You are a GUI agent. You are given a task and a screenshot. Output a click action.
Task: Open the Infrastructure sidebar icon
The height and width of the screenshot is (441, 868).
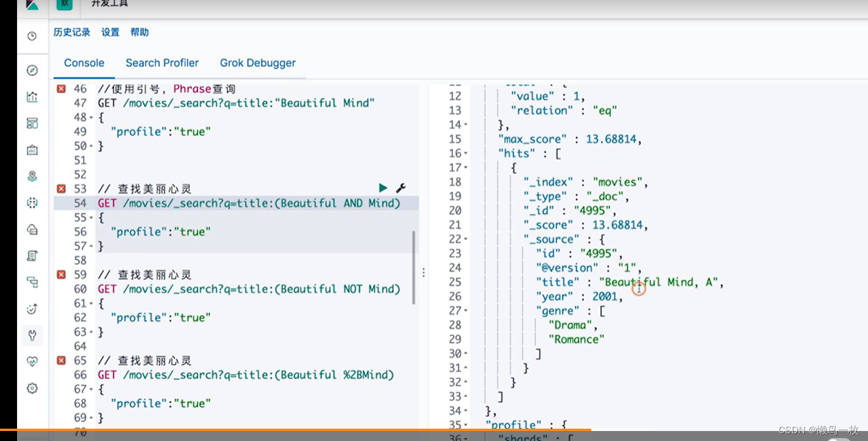coord(32,229)
